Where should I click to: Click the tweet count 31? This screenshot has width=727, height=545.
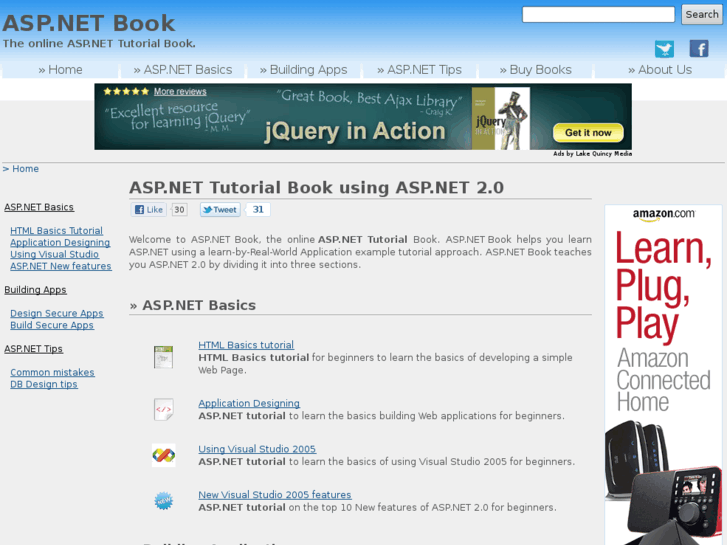point(258,210)
